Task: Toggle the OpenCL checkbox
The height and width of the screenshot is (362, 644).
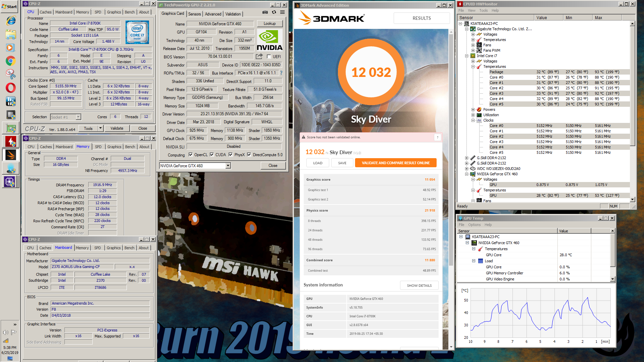Action: [x=191, y=155]
